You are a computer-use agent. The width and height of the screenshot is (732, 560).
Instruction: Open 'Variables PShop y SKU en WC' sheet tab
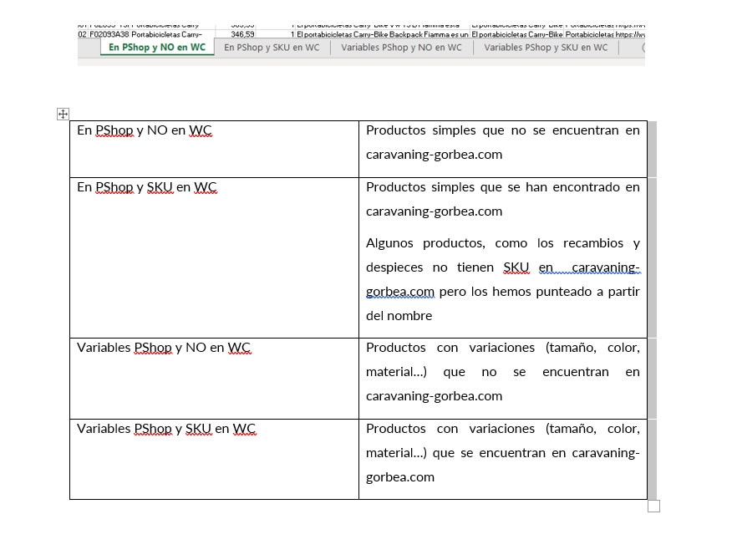[x=546, y=47]
